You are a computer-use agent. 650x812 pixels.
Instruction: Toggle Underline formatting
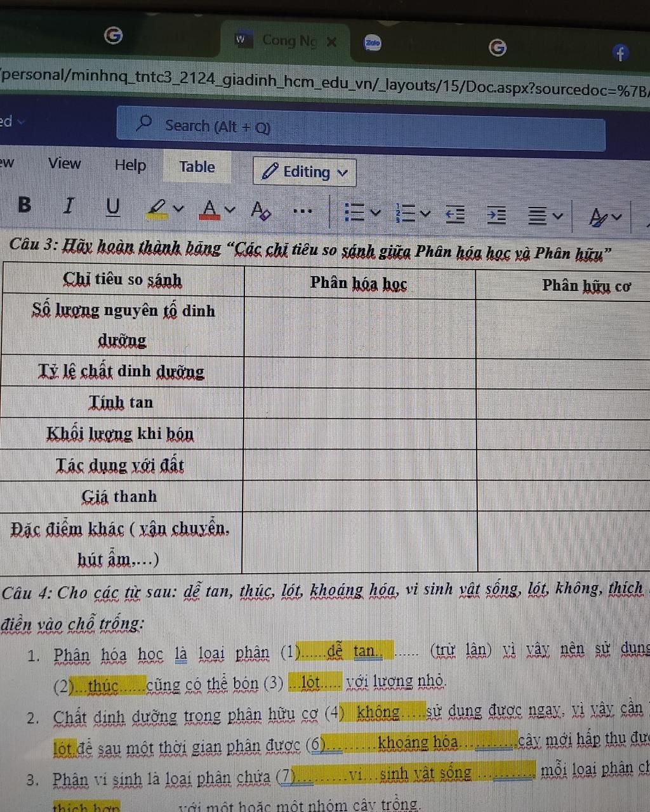click(113, 207)
